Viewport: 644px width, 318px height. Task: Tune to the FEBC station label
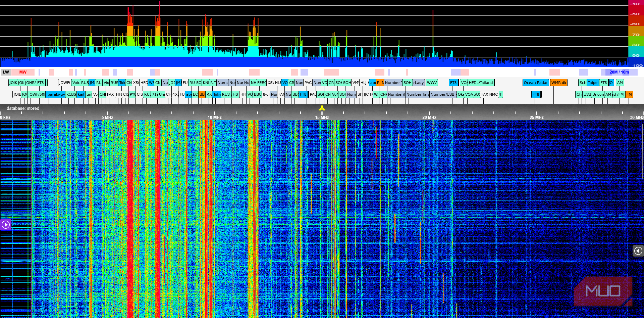pos(262,83)
